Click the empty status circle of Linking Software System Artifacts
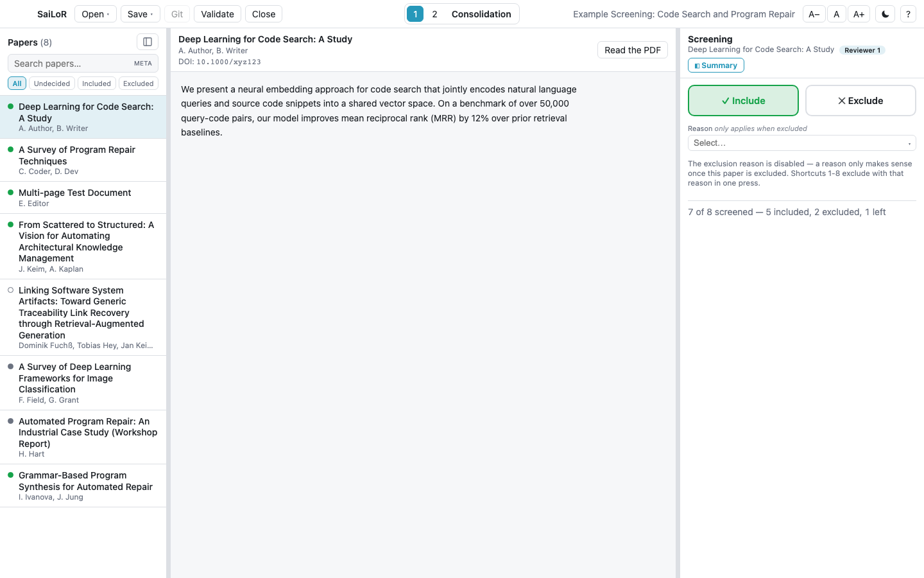The width and height of the screenshot is (924, 578). [10, 290]
